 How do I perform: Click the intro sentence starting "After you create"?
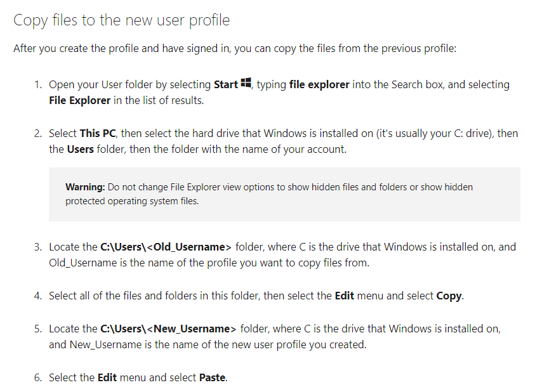click(x=234, y=49)
